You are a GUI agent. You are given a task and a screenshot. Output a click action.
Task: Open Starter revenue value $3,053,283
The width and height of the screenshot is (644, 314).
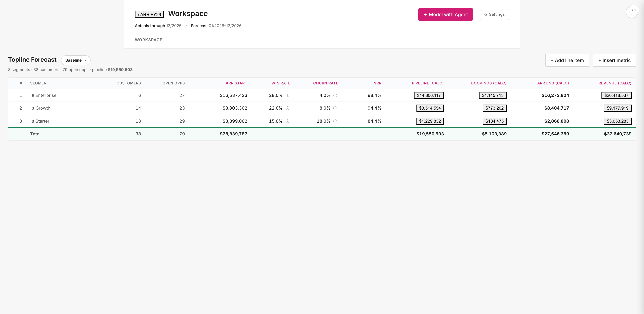[x=618, y=121]
